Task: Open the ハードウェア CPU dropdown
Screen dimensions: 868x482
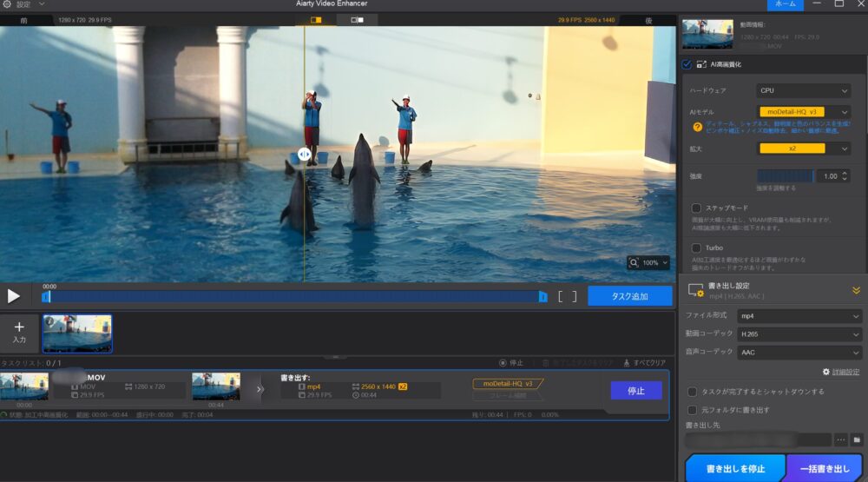Action: point(804,90)
